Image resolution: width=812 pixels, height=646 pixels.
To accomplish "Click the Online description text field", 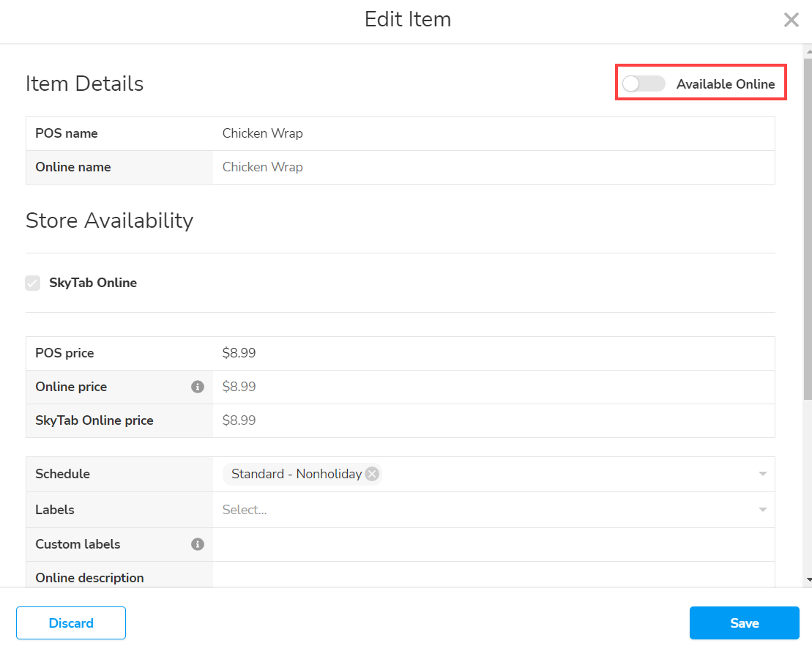I will [x=493, y=576].
